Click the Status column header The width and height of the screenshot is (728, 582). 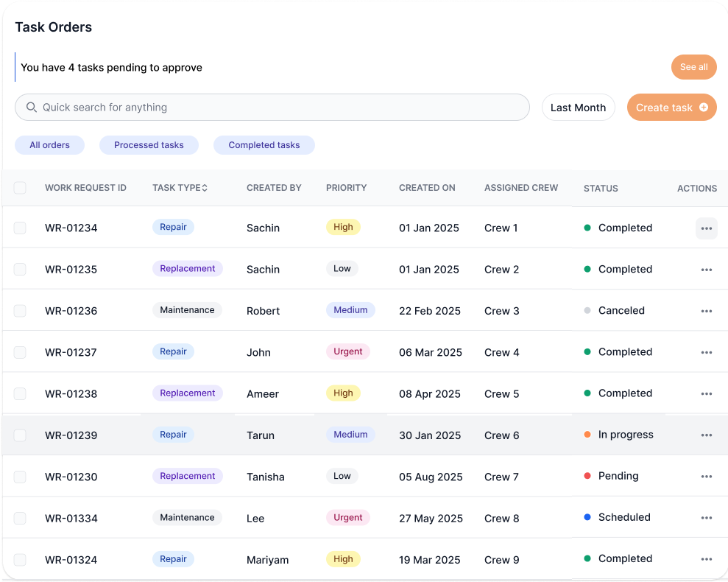pyautogui.click(x=601, y=189)
